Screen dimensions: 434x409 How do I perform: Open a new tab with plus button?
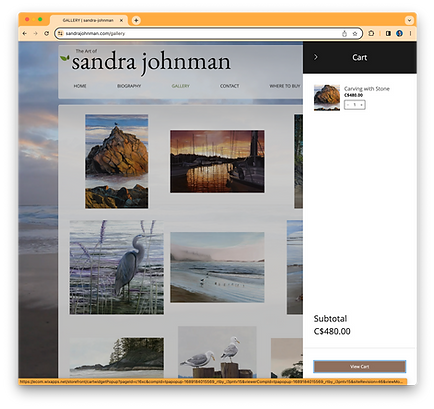tap(136, 20)
